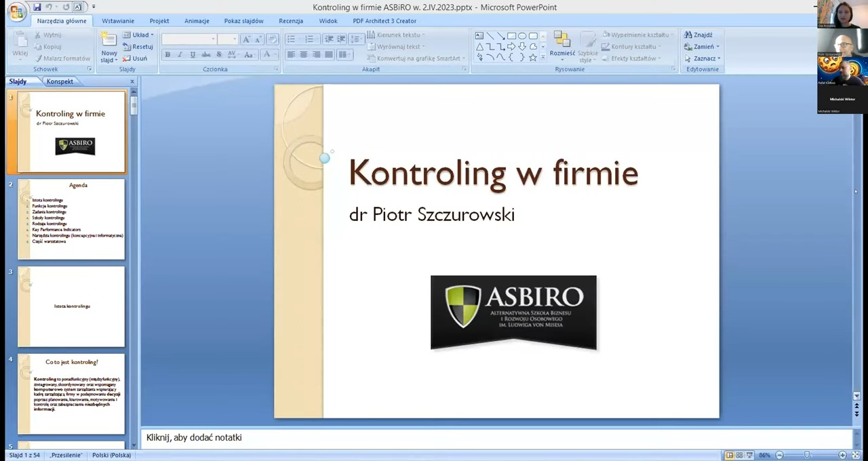
Task: Open the Układ layout dropdown
Action: click(x=138, y=35)
